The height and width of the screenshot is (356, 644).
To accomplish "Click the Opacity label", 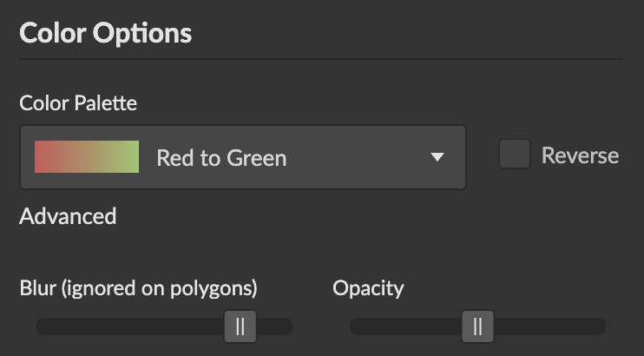I will pos(368,287).
